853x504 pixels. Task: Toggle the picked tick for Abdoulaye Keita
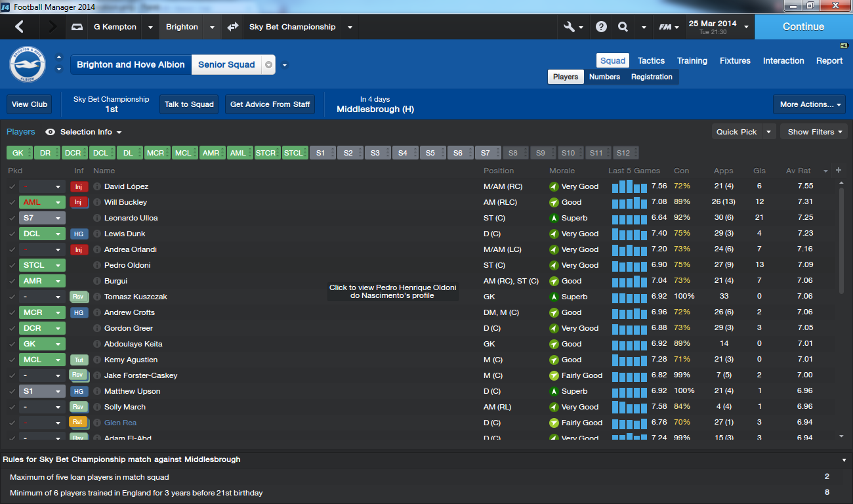tap(11, 344)
